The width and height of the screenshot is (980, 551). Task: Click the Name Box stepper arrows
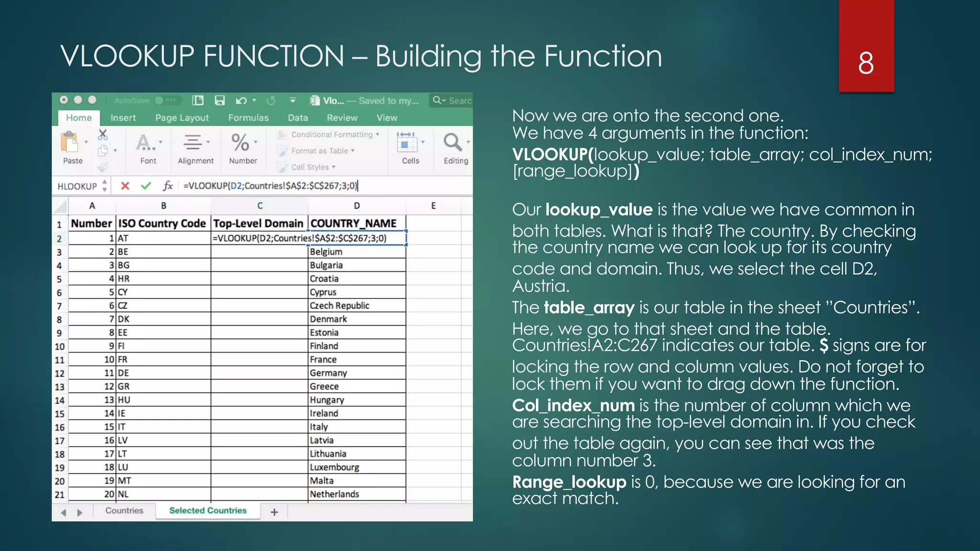pos(105,186)
